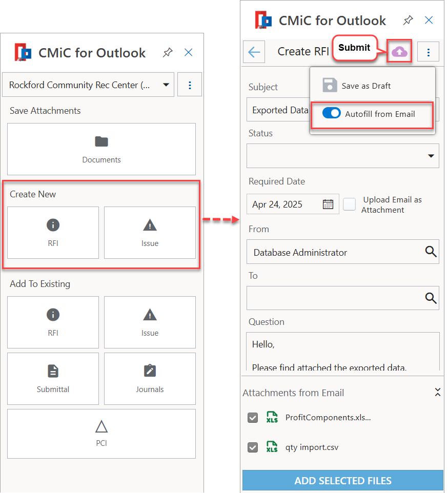Click the CMiC logo in the left pane
Image resolution: width=448 pixels, height=493 pixels.
click(23, 52)
